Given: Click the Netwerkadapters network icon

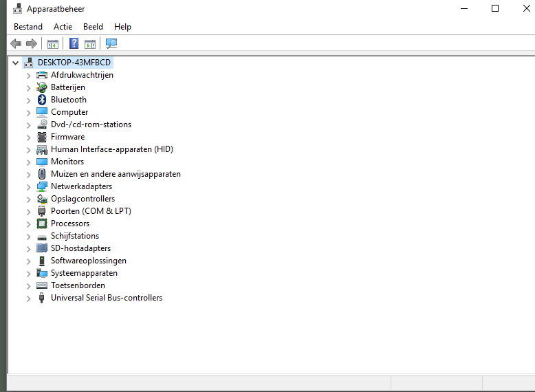Looking at the screenshot, I should point(42,186).
